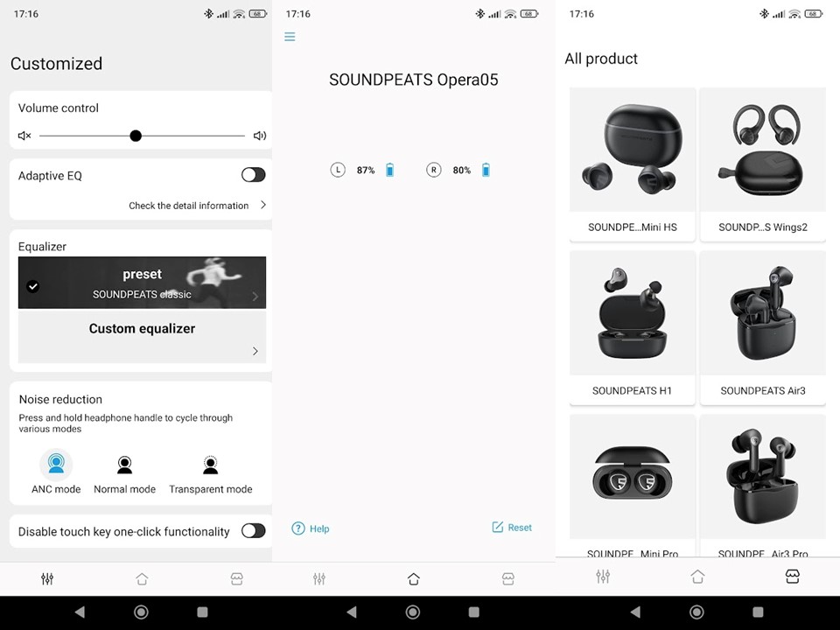Open the SOUNDP...S Wings2 product thumbnail

(x=763, y=150)
